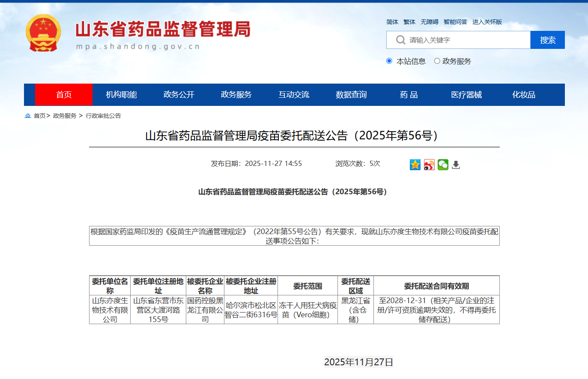Select the 政务服务 search scope option

(437, 61)
